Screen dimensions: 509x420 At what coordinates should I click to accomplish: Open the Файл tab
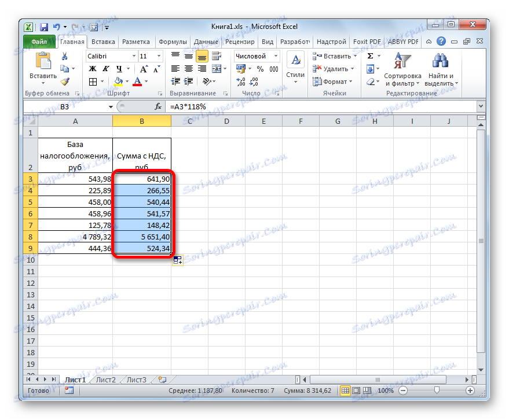coord(39,42)
